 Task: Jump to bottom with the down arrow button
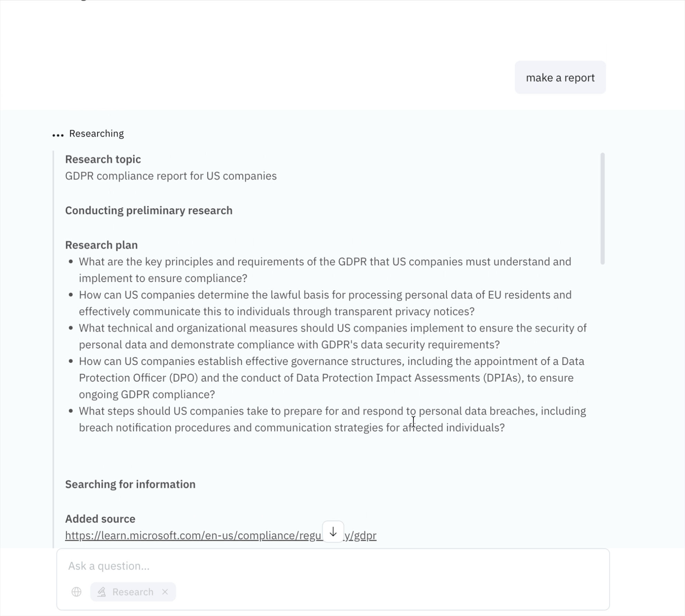[333, 532]
